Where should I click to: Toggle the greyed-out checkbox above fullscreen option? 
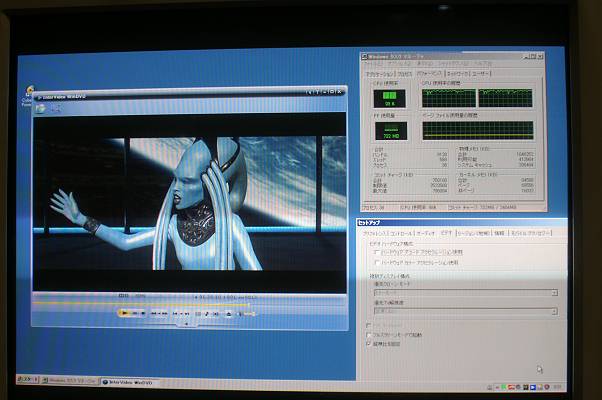click(x=369, y=326)
